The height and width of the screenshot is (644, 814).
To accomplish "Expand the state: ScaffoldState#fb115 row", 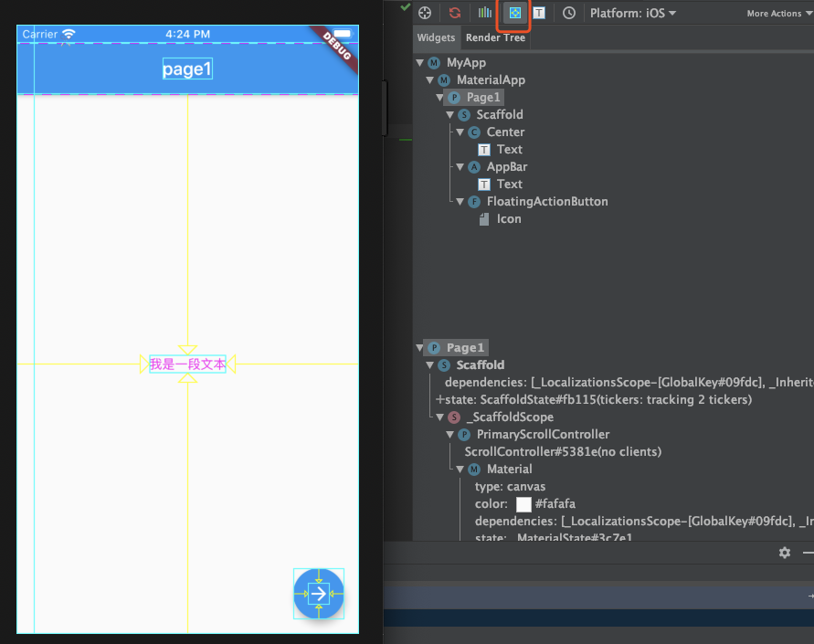I will pos(439,399).
